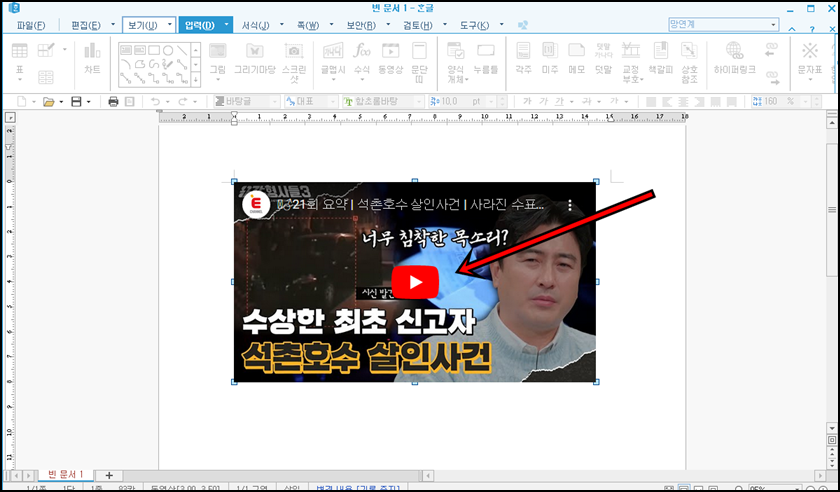Open the 도구(K) menu
This screenshot has height=492, width=840.
(x=475, y=25)
